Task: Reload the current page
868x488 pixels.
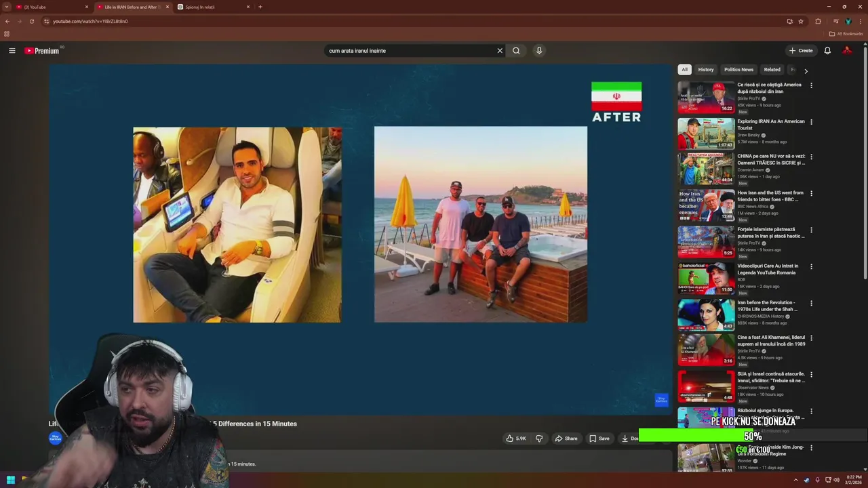Action: 31,21
